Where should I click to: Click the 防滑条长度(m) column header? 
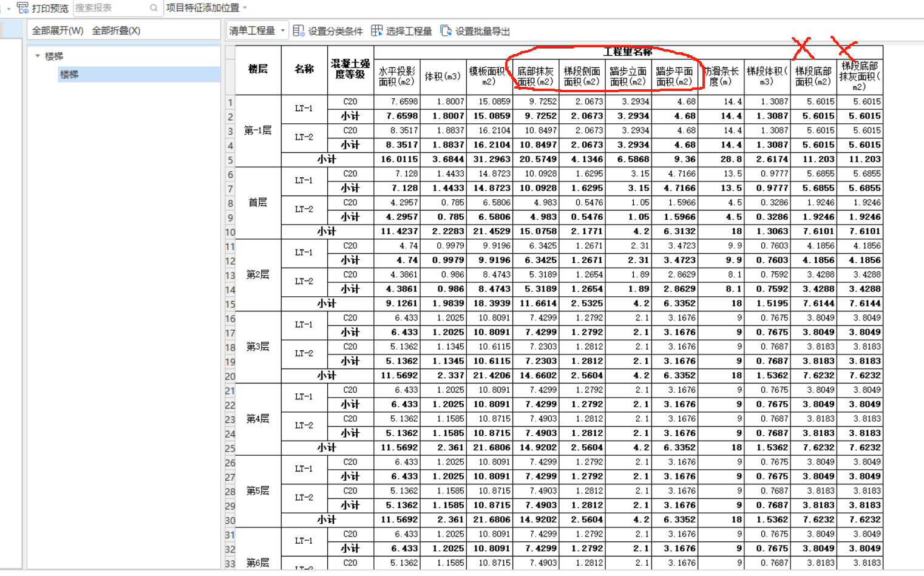click(721, 76)
